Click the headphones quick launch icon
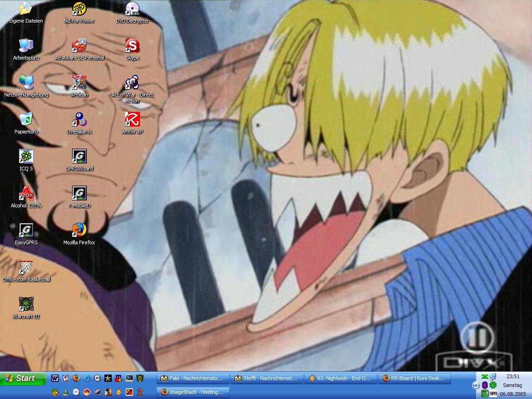 point(66,378)
